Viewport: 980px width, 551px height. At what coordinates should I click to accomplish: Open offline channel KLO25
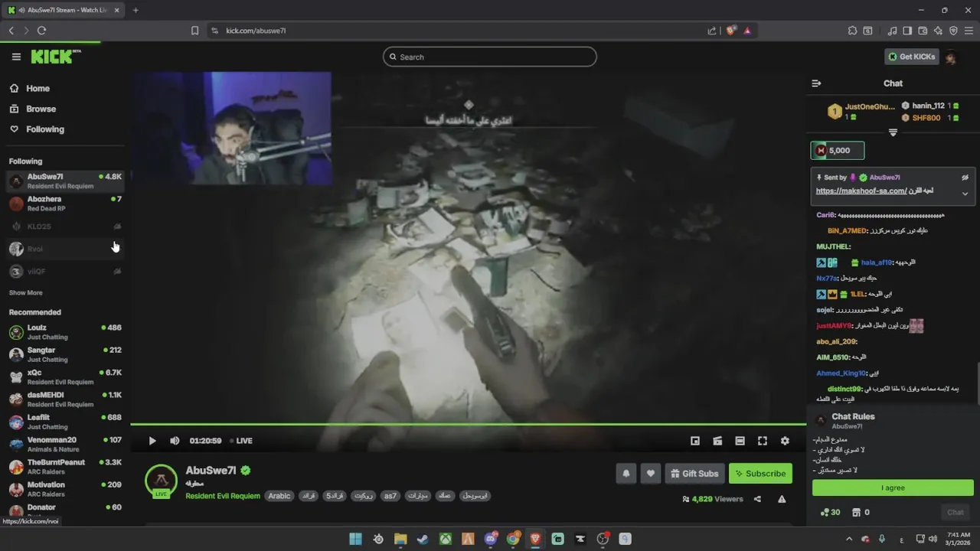pyautogui.click(x=65, y=227)
